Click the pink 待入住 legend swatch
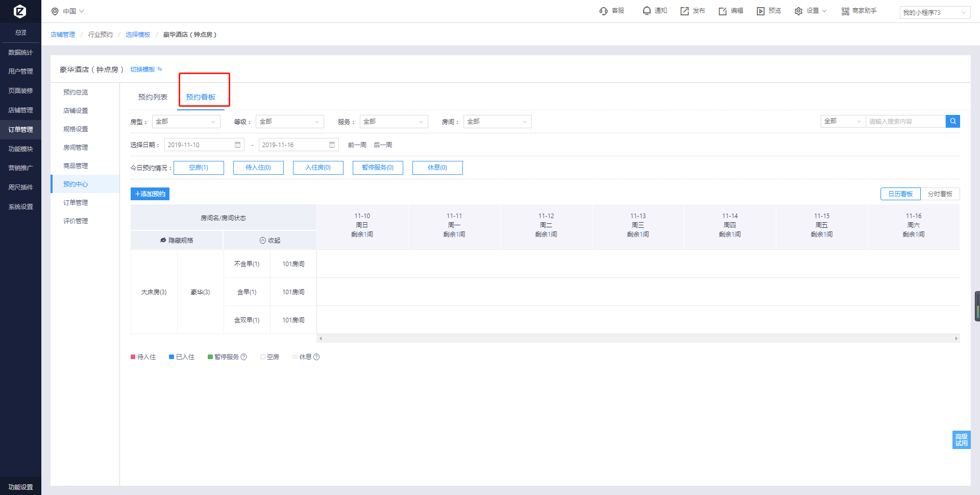 pos(133,357)
